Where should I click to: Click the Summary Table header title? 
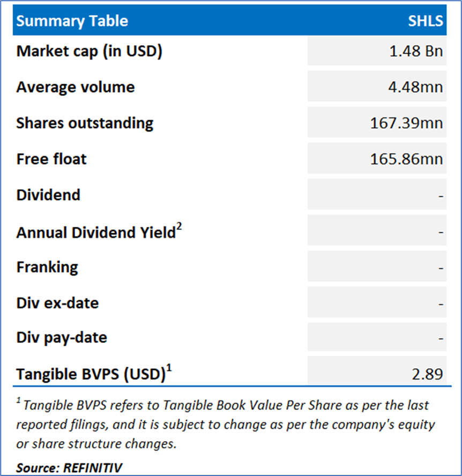click(72, 21)
